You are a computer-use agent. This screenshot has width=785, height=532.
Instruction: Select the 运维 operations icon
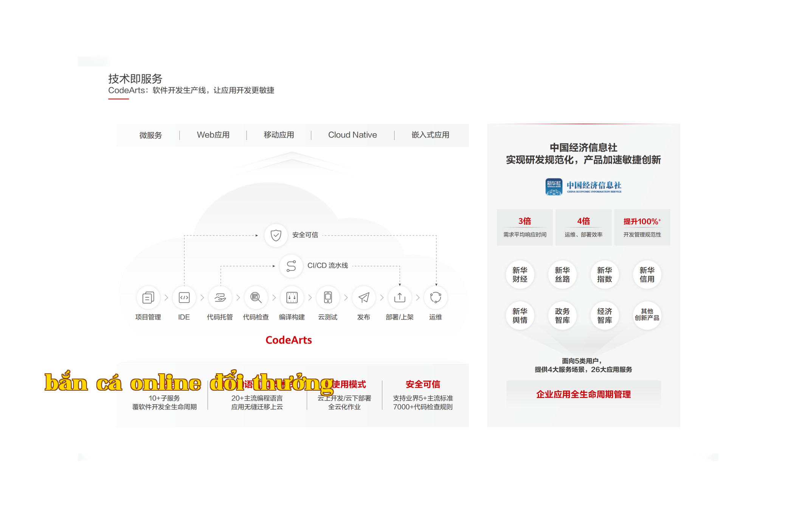click(436, 297)
